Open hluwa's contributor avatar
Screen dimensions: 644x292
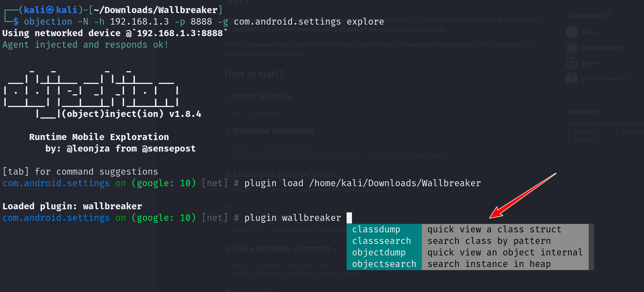pos(571,33)
